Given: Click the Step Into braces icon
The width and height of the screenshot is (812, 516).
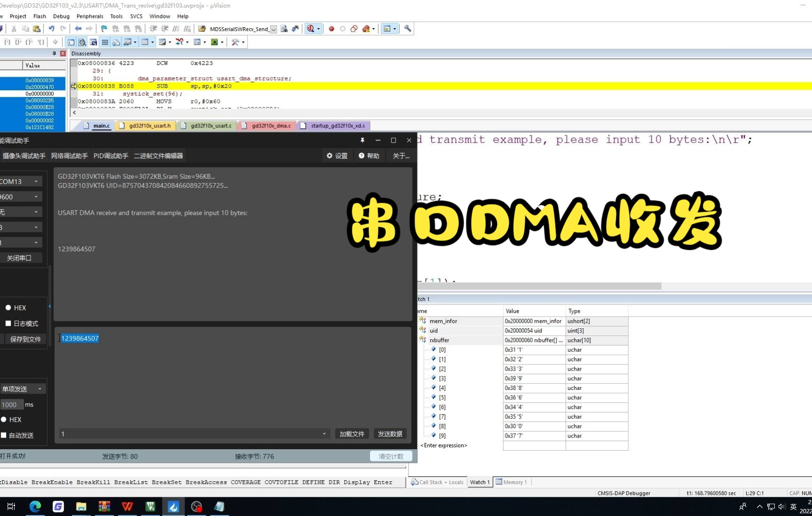Looking at the screenshot, I should click(x=7, y=42).
